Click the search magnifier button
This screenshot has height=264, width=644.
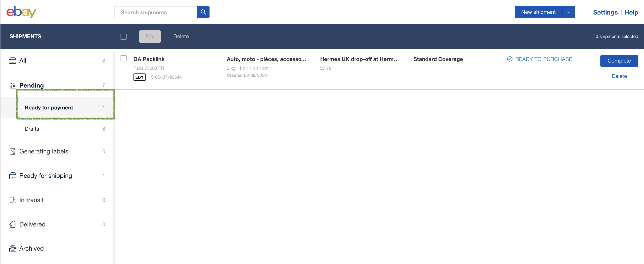point(203,12)
